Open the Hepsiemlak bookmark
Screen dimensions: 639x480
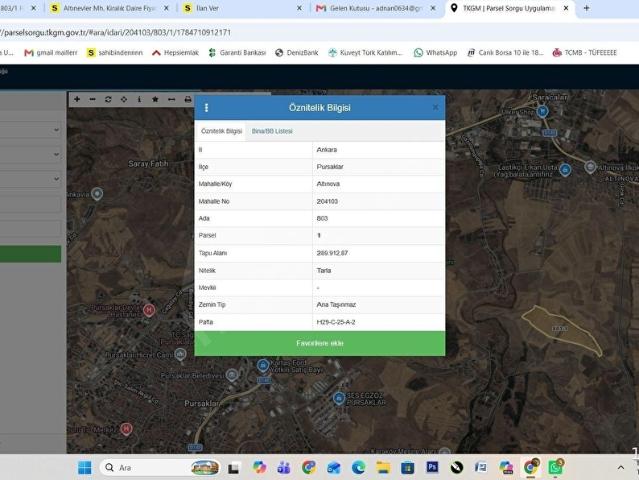coord(175,53)
